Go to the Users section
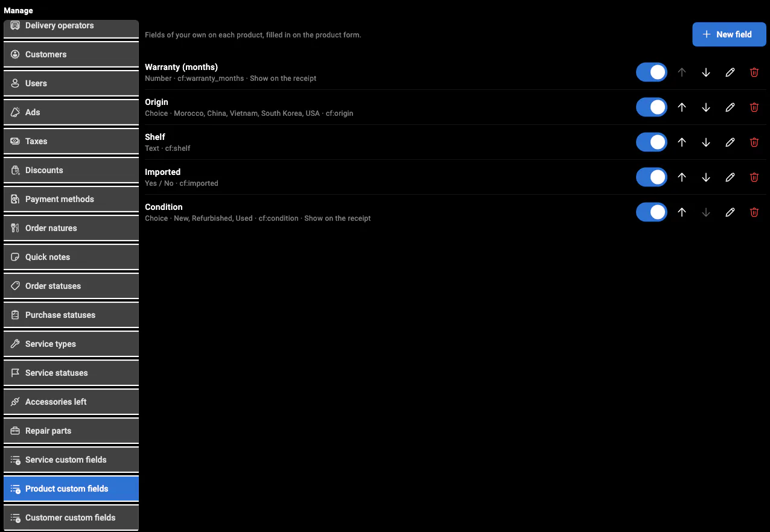Screen dimensions: 770x532 coord(71,83)
